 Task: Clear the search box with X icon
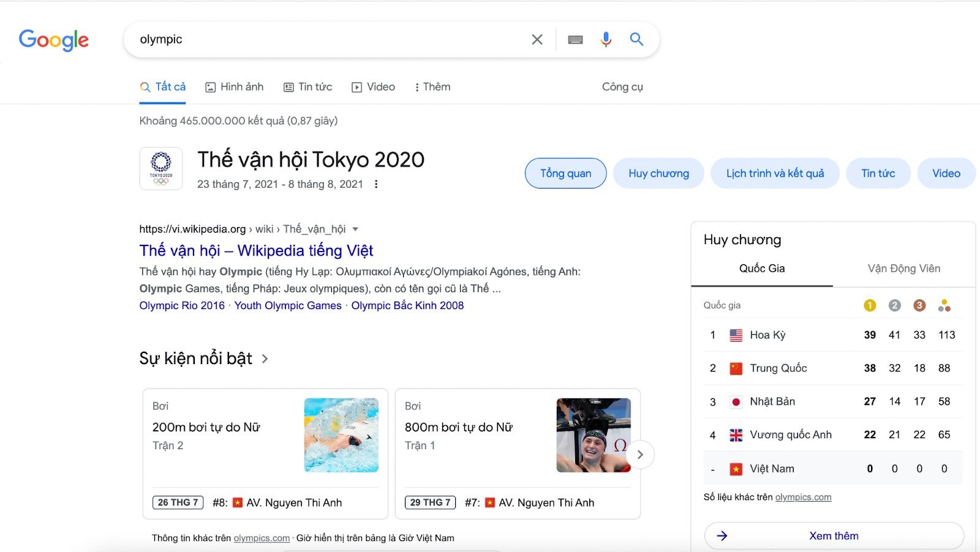tap(537, 40)
